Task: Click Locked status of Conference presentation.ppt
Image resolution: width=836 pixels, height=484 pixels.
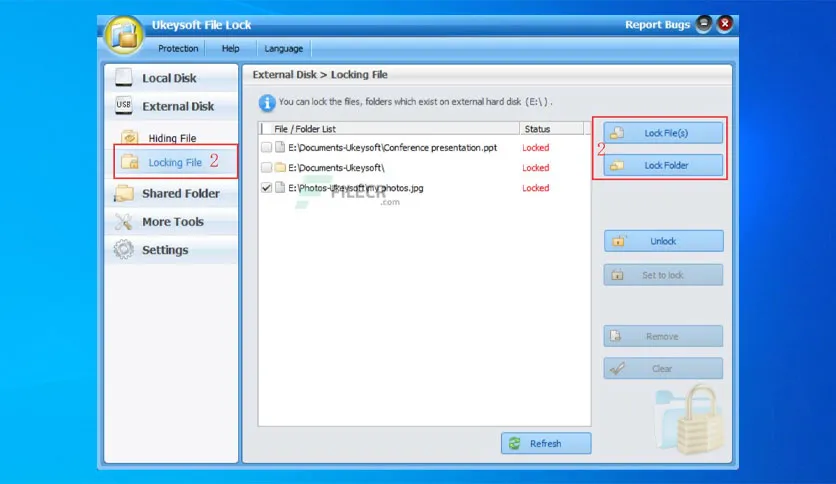Action: pyautogui.click(x=536, y=148)
